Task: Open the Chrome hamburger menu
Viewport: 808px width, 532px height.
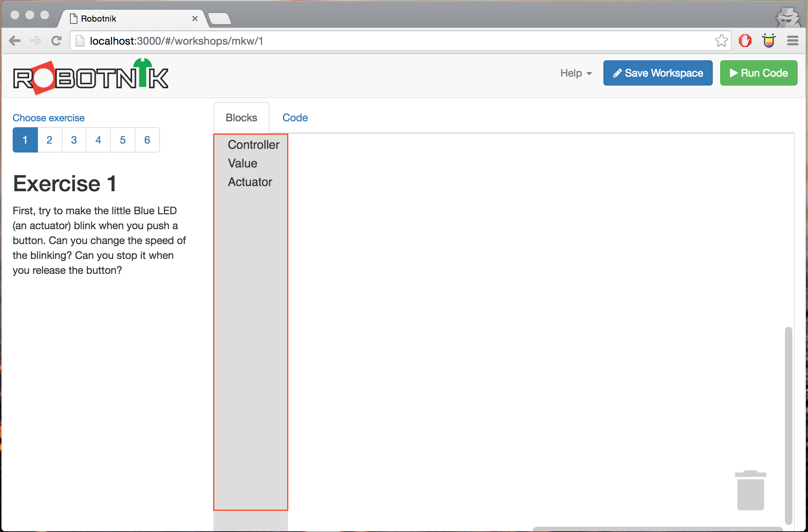Action: pos(793,41)
